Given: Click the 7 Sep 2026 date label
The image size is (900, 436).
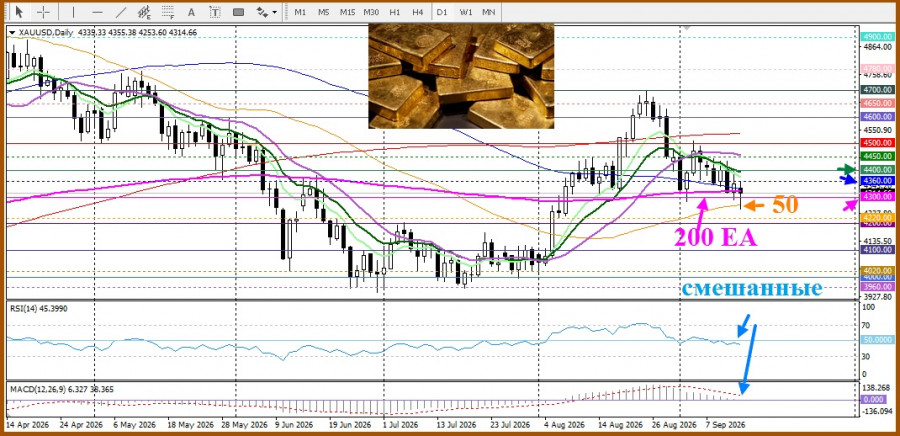Looking at the screenshot, I should [725, 426].
